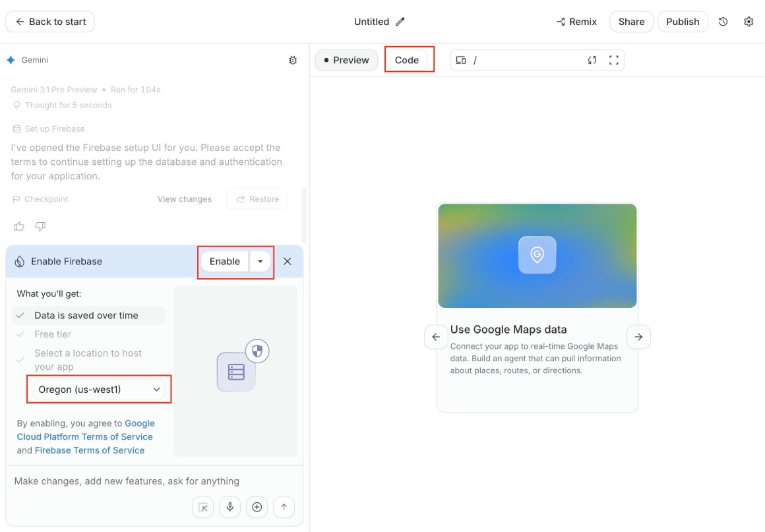Toggle the device view icon in the preview toolbar
Screen dimensions: 765x532
click(x=460, y=59)
